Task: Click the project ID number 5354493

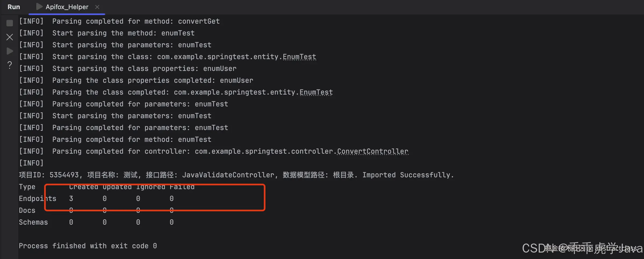Action: pyautogui.click(x=64, y=175)
